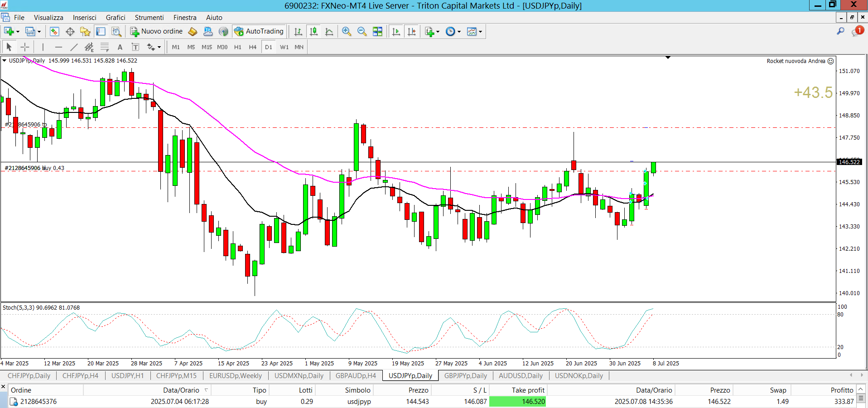Select M15 timeframe button
The height and width of the screenshot is (408, 868).
[207, 47]
